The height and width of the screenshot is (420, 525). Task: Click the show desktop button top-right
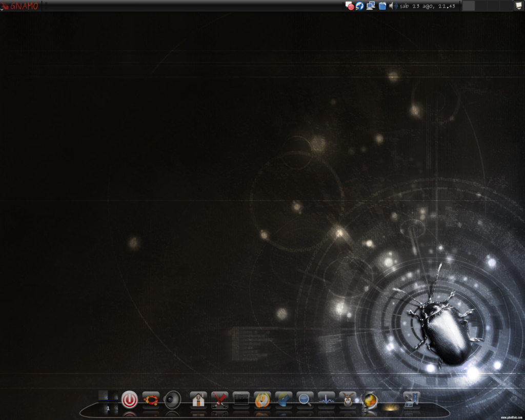click(519, 6)
